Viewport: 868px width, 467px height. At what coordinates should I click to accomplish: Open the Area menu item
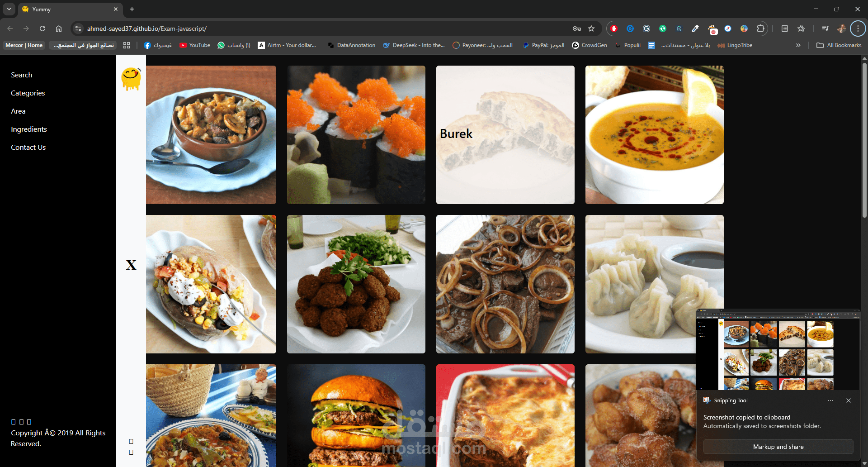pyautogui.click(x=18, y=111)
